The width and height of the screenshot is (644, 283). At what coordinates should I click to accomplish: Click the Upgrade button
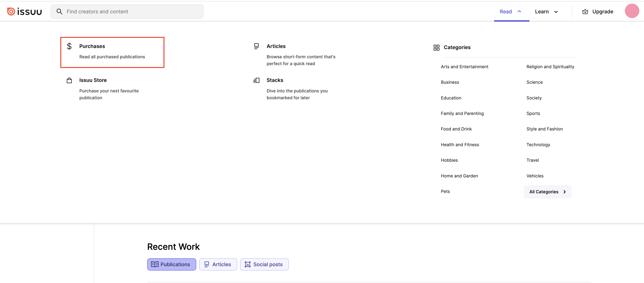point(597,12)
